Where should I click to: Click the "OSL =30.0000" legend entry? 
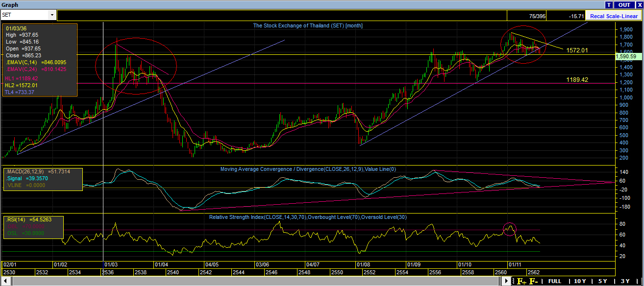[x=25, y=233]
